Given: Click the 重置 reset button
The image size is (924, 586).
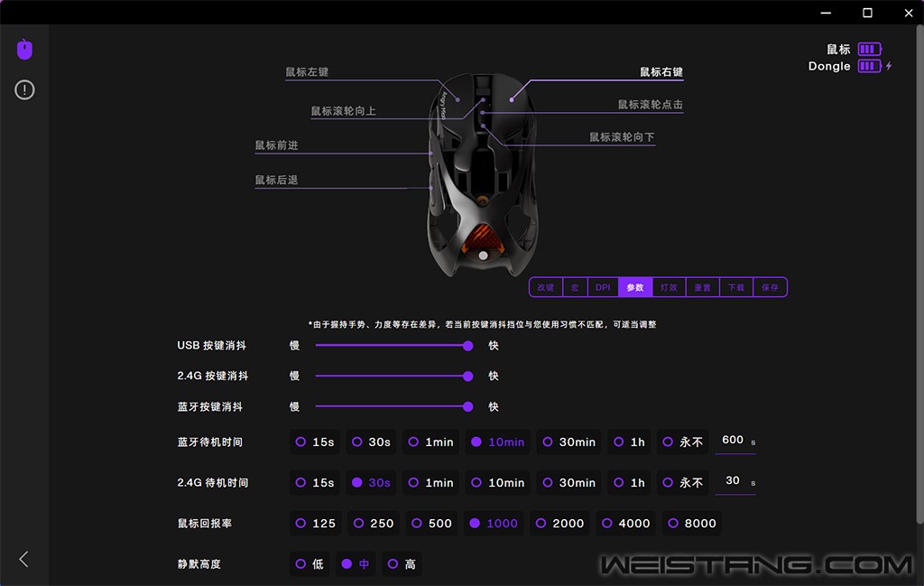Looking at the screenshot, I should 702,287.
